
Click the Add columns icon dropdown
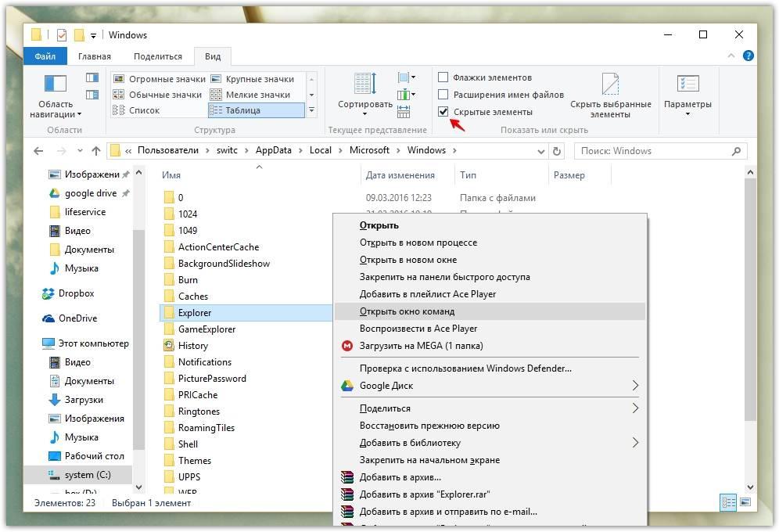pyautogui.click(x=407, y=95)
